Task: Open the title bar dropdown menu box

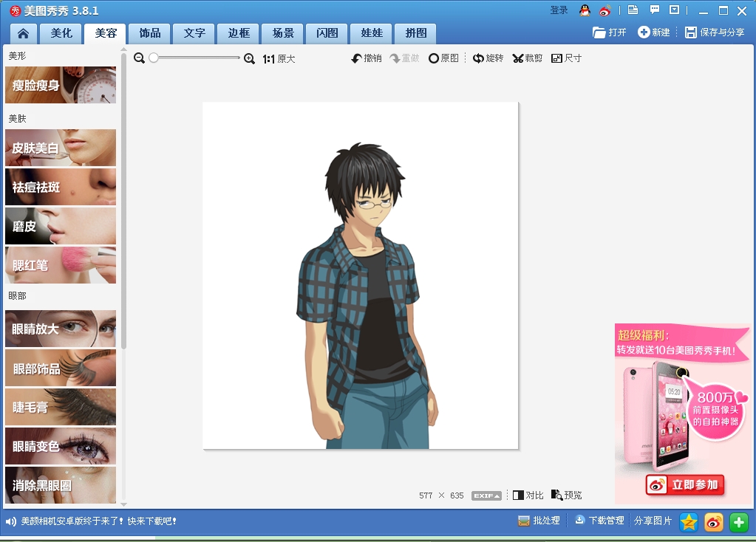Action: click(x=674, y=10)
